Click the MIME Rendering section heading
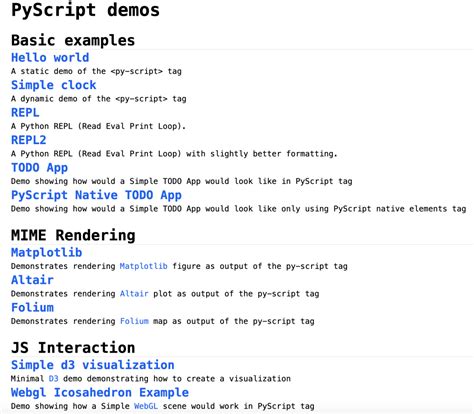474x414 pixels. [73, 235]
